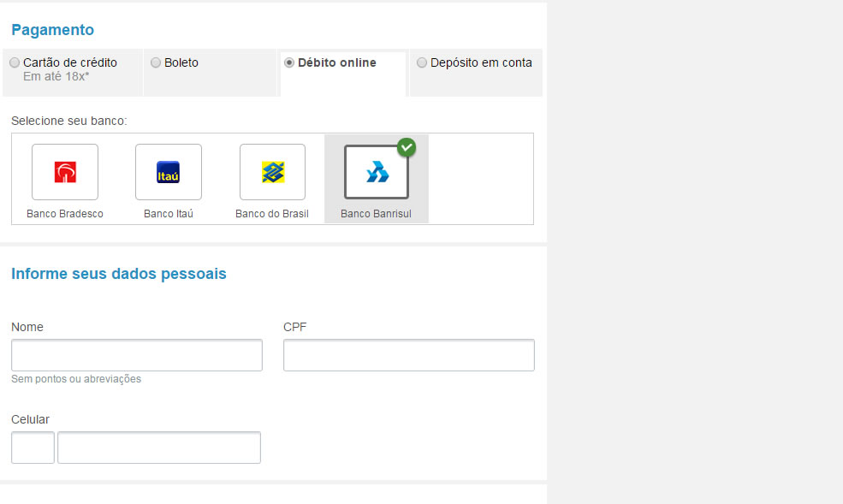Click the 'Banco Itaú' text label
843x504 pixels.
[x=169, y=214]
